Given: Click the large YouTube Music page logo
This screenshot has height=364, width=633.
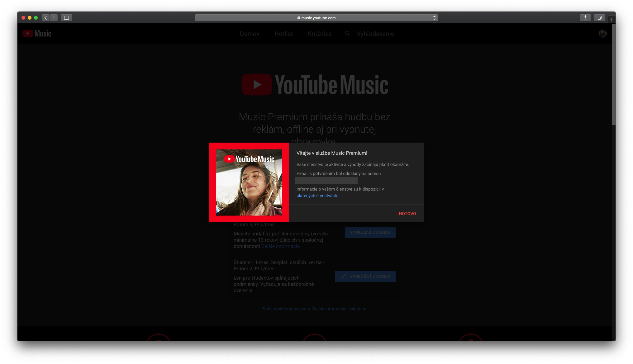Looking at the screenshot, I should pyautogui.click(x=315, y=84).
